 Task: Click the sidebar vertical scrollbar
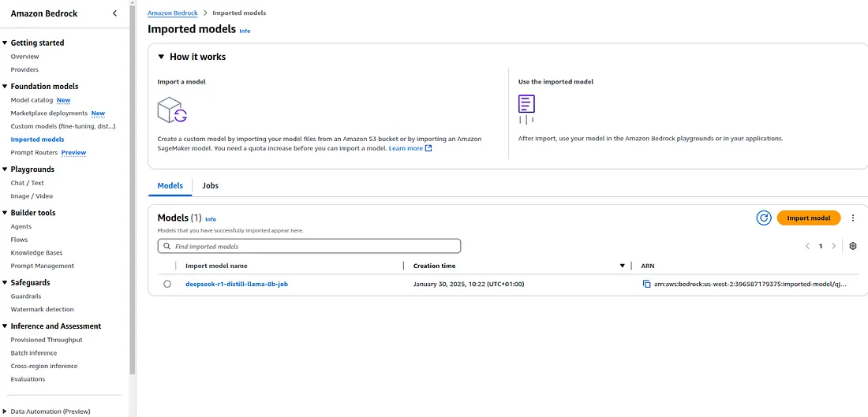(132, 188)
